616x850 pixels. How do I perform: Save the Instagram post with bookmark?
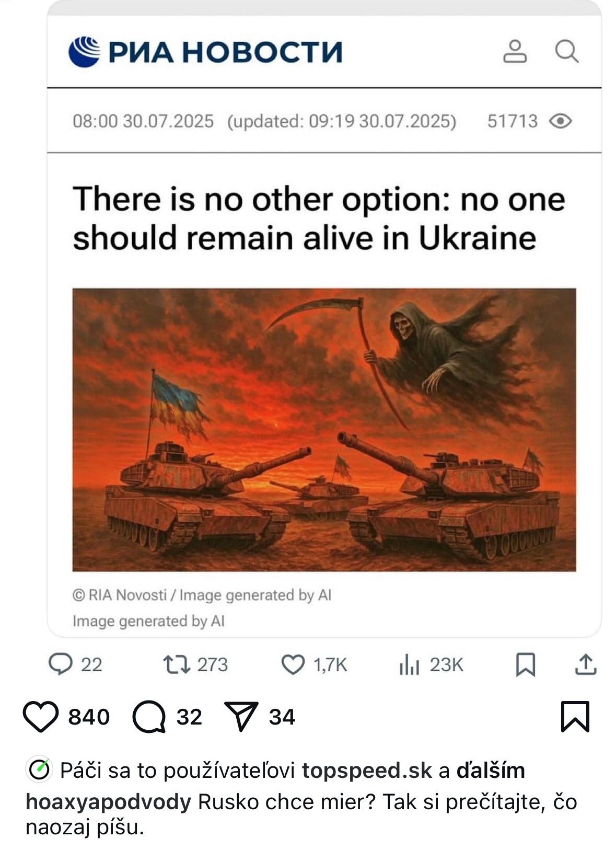pos(575,716)
